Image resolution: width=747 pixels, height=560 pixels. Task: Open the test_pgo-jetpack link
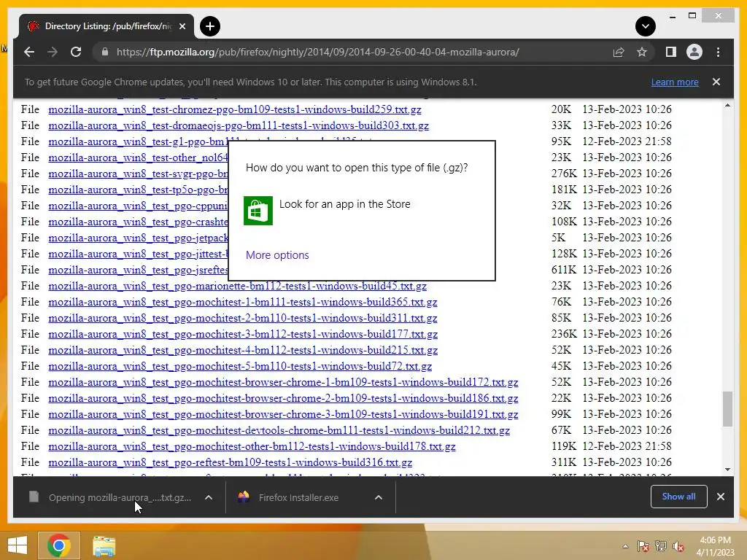(138, 238)
